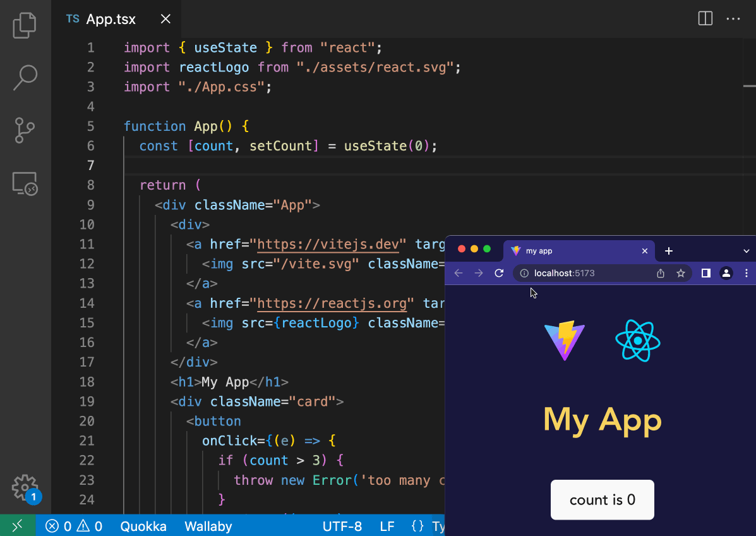Split the editor to the right

click(x=705, y=19)
